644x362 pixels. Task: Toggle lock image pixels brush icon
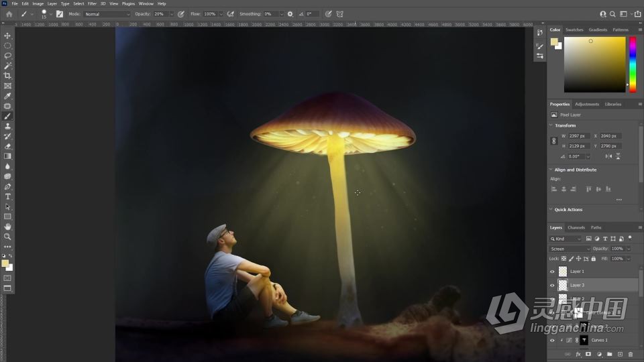point(571,259)
